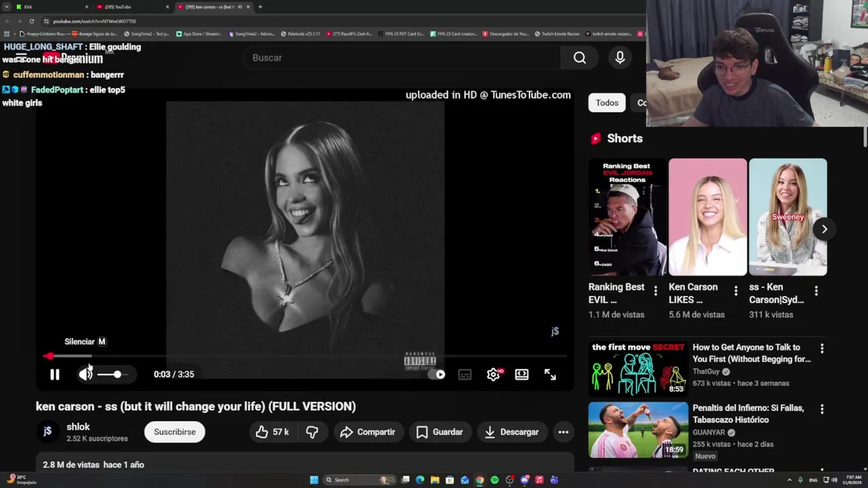Click the ThatGuy channel name
868x488 pixels.
(x=706, y=371)
